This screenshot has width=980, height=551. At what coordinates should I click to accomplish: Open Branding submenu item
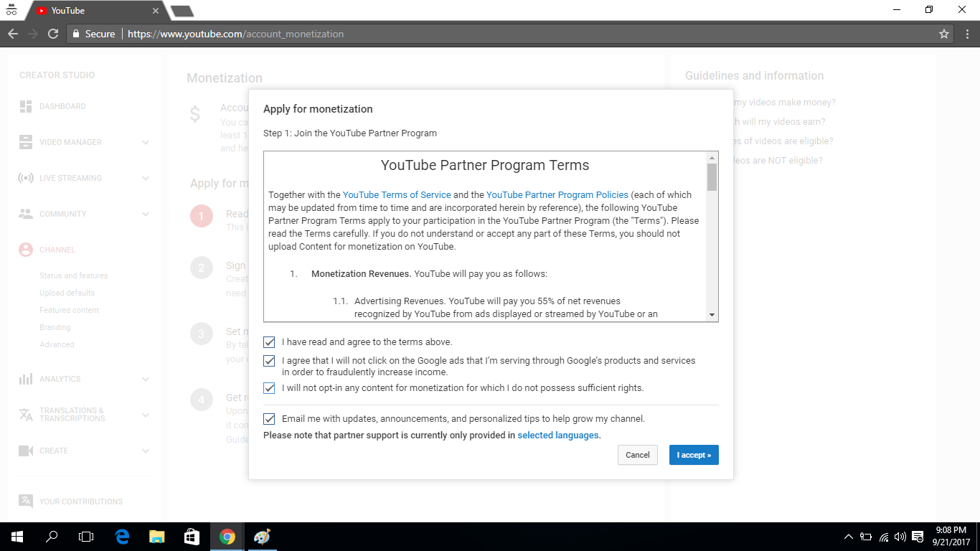[x=55, y=327]
